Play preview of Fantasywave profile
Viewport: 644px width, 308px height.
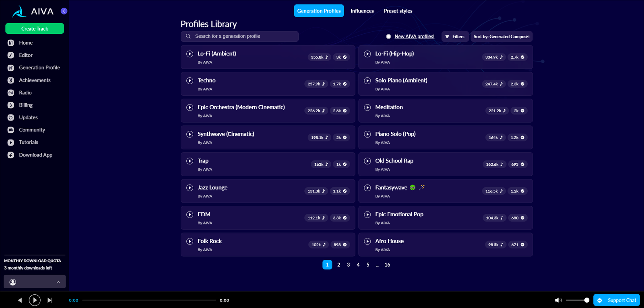[367, 188]
